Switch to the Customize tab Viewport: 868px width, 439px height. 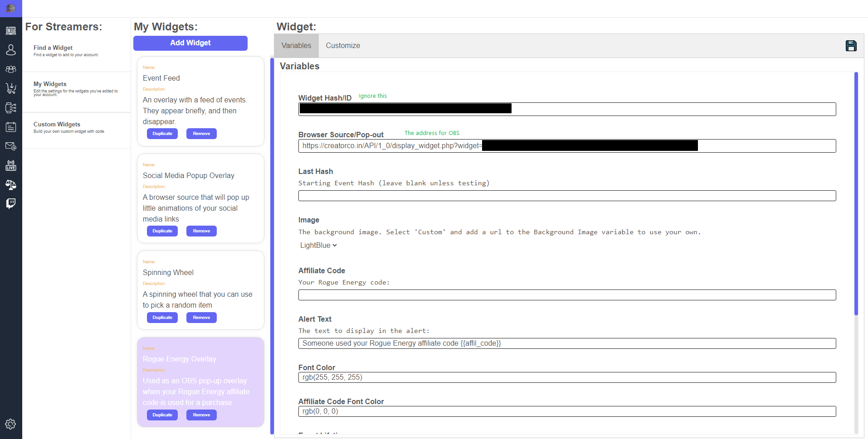point(343,45)
